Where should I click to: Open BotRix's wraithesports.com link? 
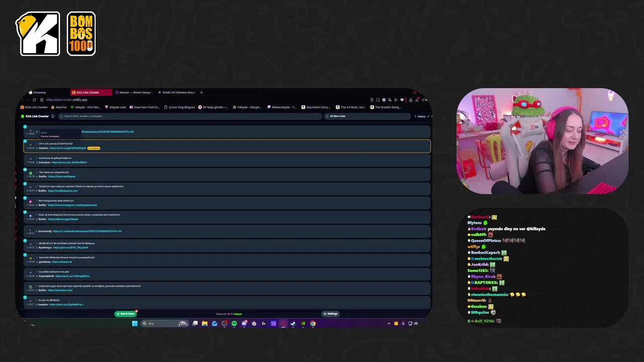[63, 191]
